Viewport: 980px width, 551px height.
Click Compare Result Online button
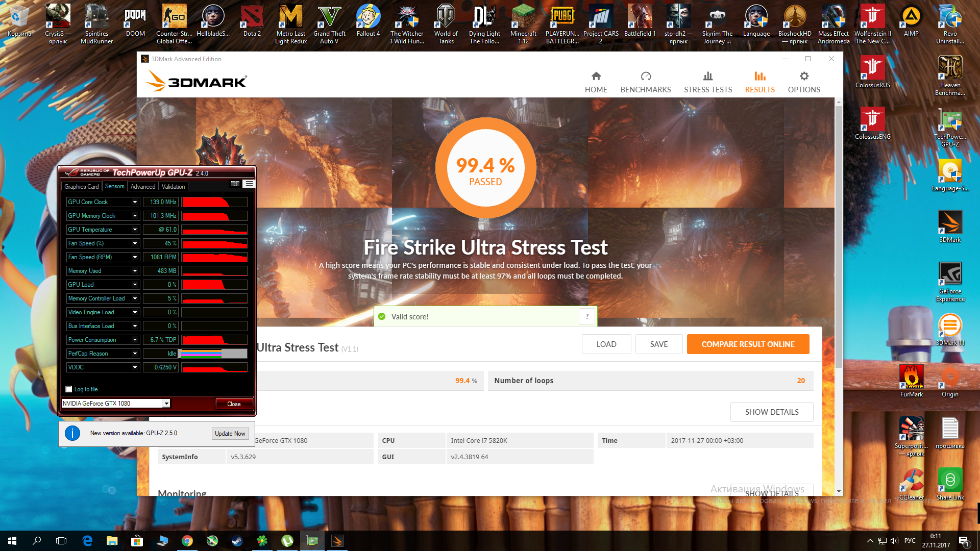pyautogui.click(x=748, y=344)
